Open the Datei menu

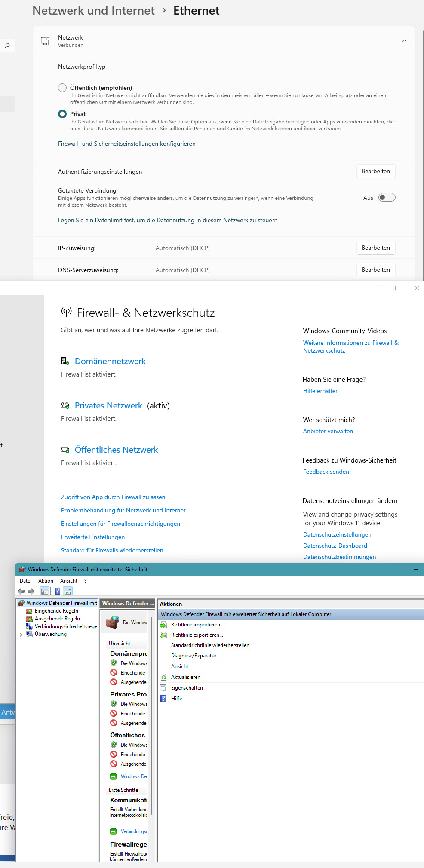[25, 581]
